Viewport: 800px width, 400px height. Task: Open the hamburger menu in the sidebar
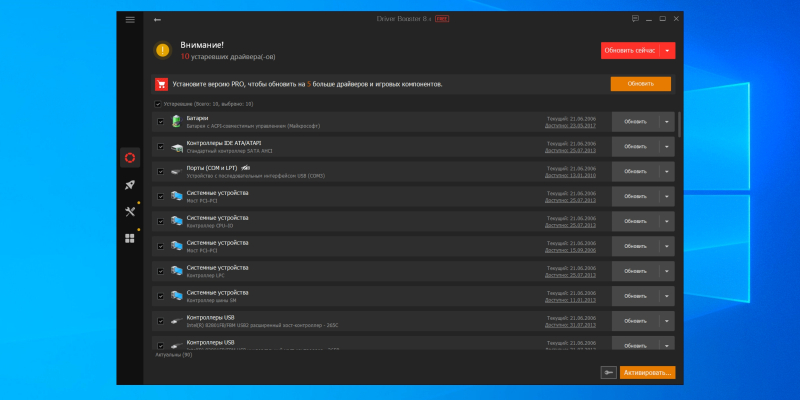pos(129,19)
